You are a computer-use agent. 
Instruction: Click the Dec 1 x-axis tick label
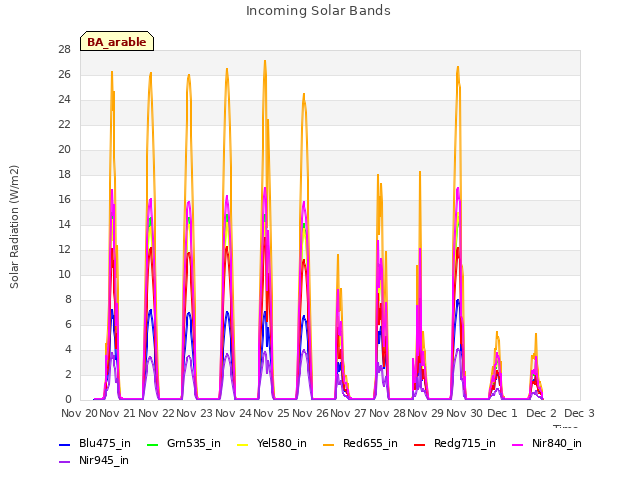[x=502, y=413]
